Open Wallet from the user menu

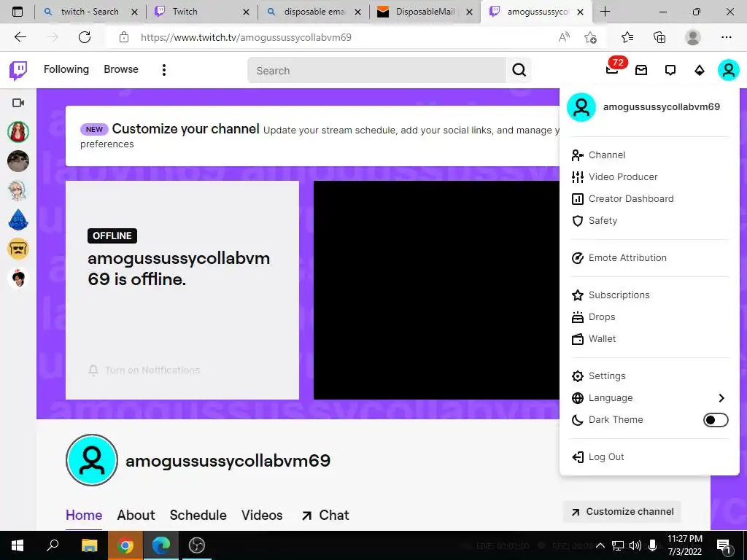(650, 338)
